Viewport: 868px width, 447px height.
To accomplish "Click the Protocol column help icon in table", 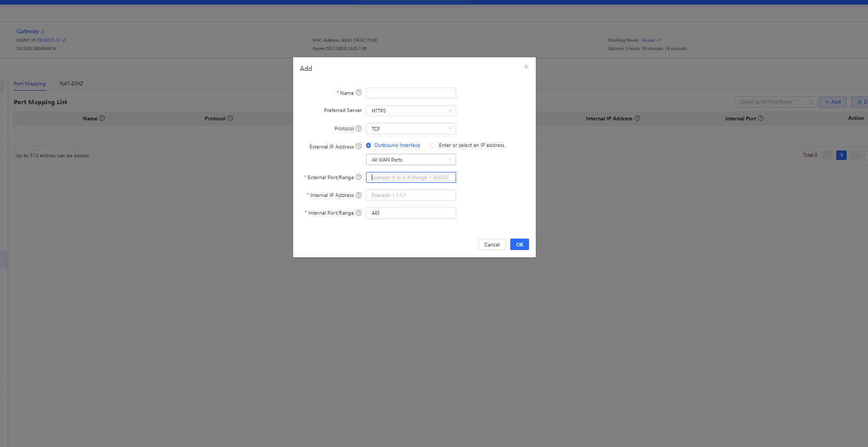I will tap(230, 118).
